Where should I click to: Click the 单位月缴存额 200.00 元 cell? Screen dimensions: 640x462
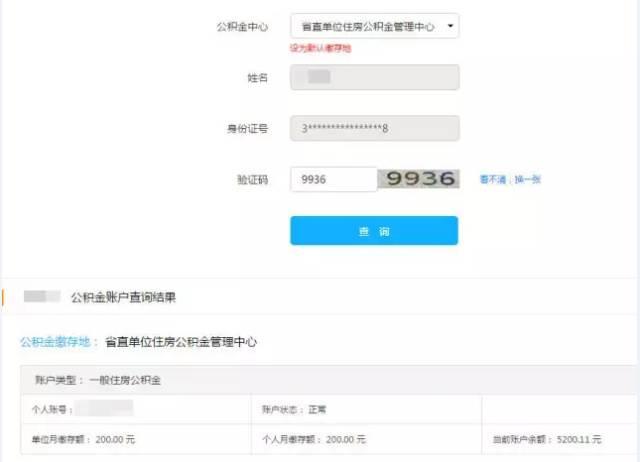coord(136,439)
